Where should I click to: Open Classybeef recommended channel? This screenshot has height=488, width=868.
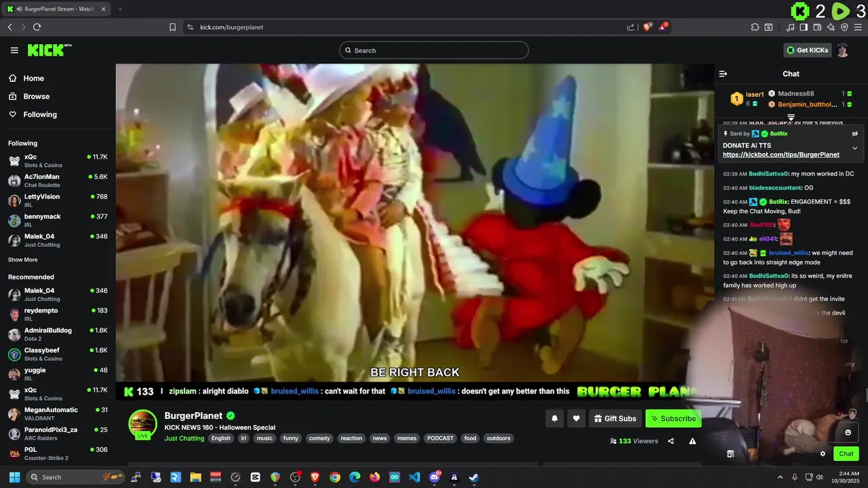57,354
